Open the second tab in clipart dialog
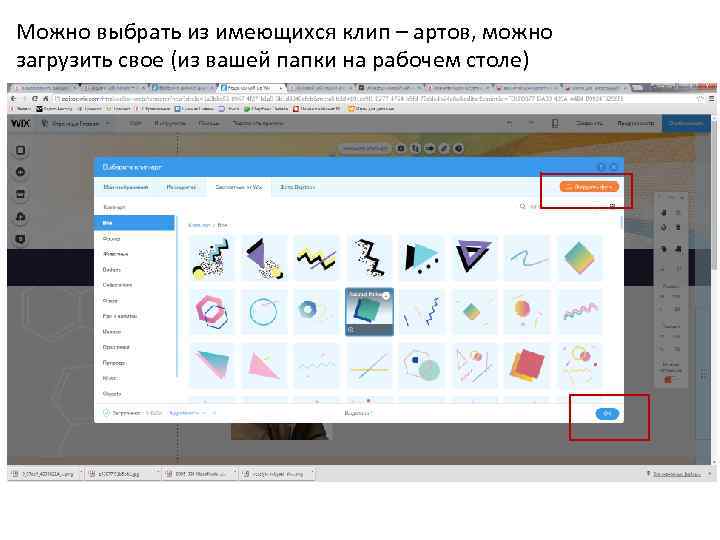720x540 pixels. point(181,187)
